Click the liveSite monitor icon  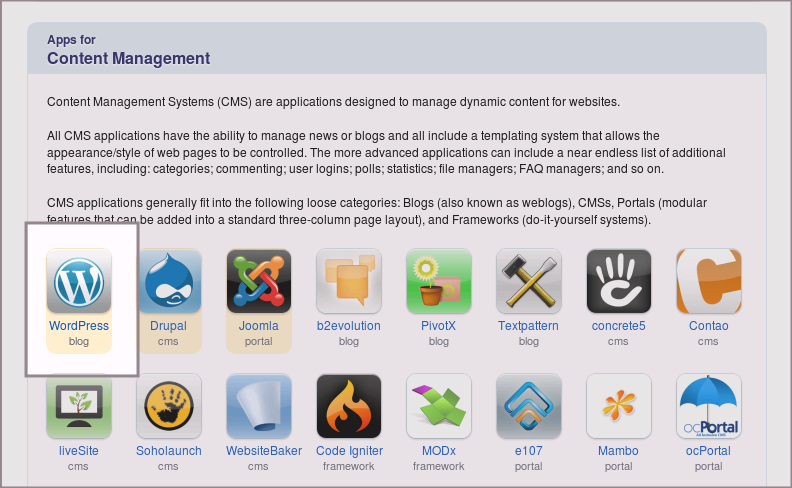pyautogui.click(x=79, y=406)
